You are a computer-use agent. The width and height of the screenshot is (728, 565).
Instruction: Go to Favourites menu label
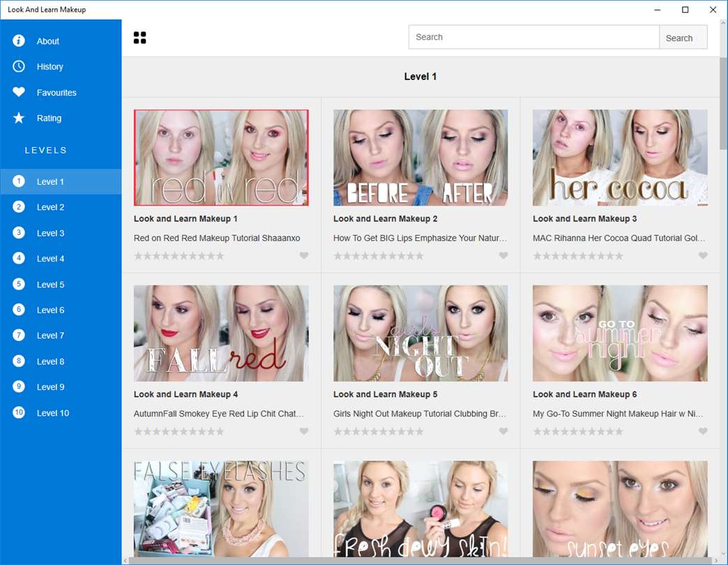[56, 92]
